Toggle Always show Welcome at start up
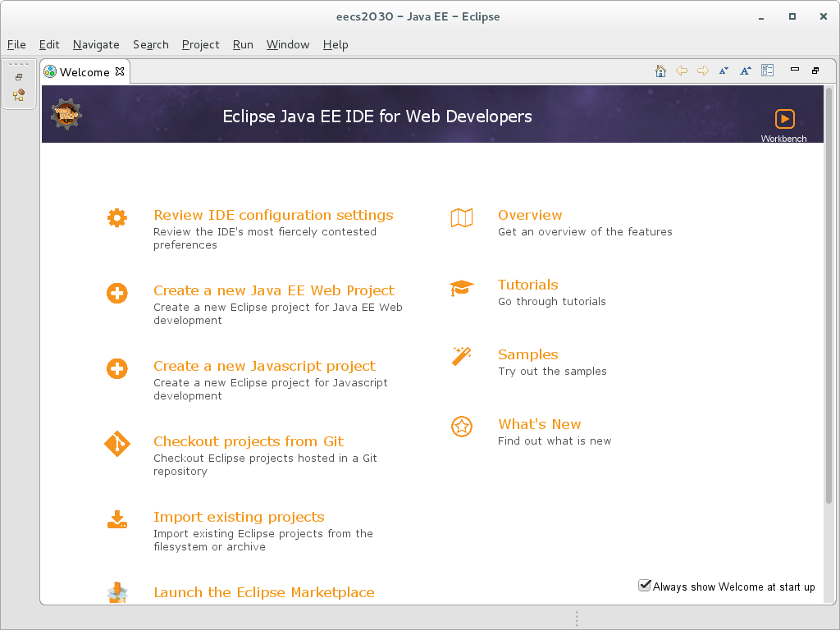Viewport: 840px width, 630px height. click(645, 586)
